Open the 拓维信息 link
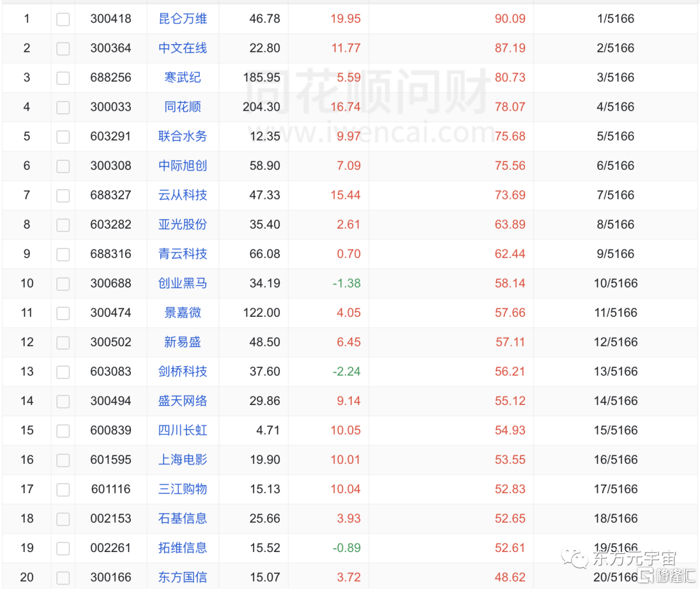This screenshot has width=700, height=589. pyautogui.click(x=183, y=549)
